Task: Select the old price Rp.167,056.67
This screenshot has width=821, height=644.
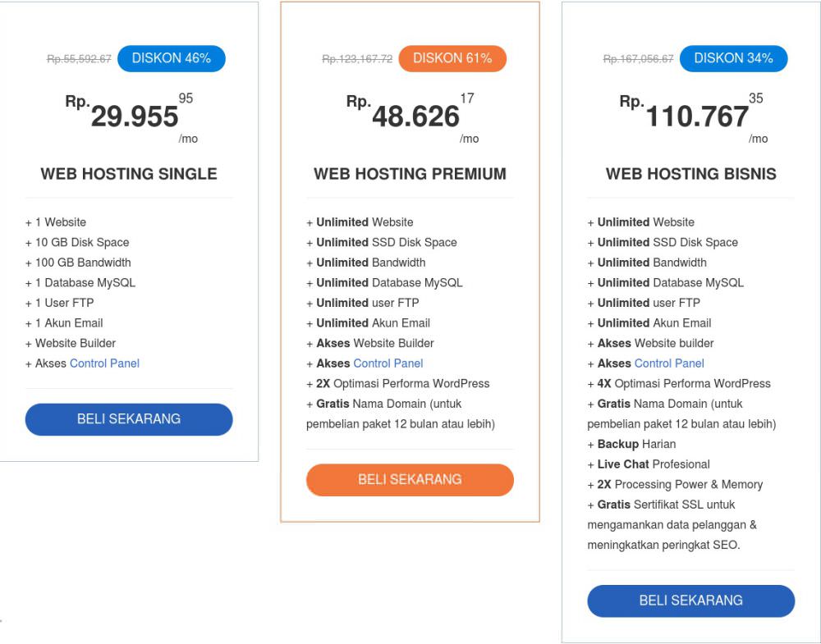Action: coord(638,59)
